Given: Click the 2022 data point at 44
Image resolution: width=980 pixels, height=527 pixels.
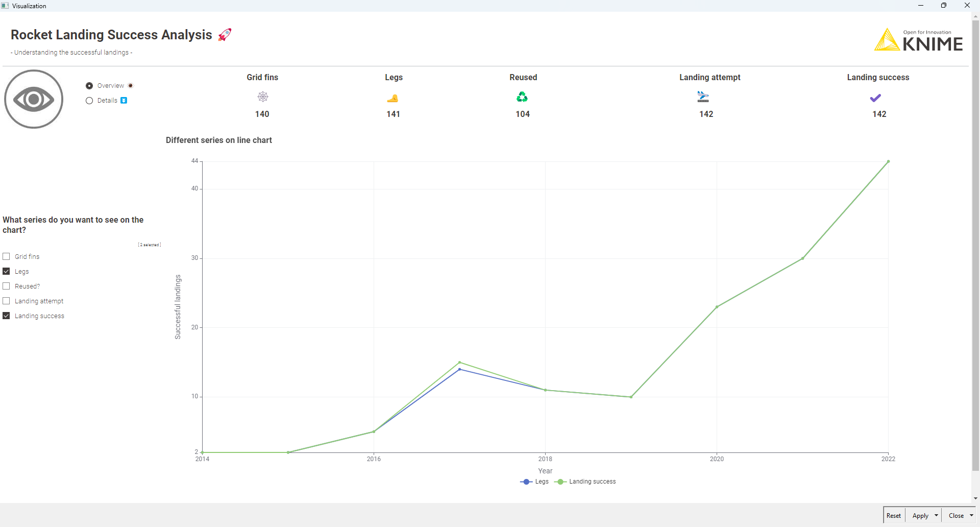Looking at the screenshot, I should click(x=888, y=161).
